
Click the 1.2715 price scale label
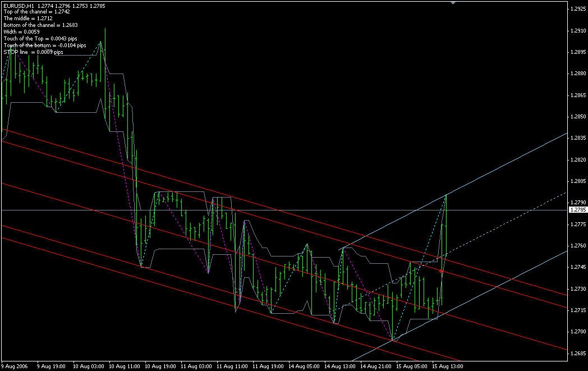click(578, 310)
